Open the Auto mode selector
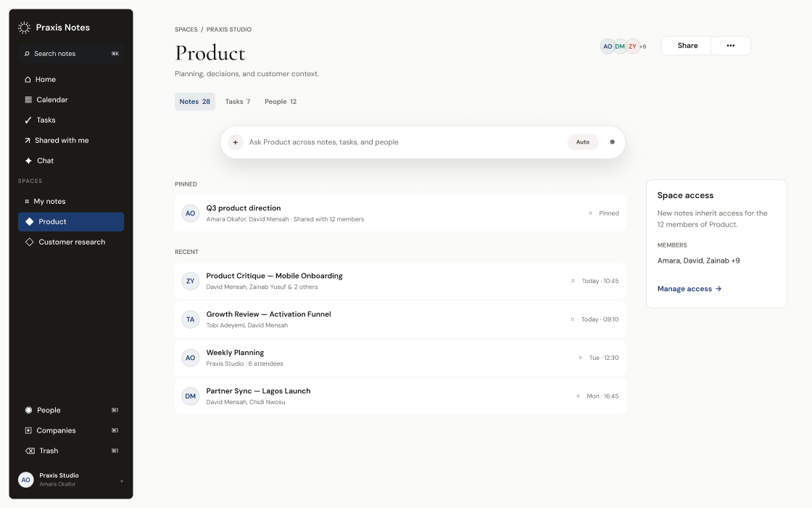Screen dimensions: 812x508 pyautogui.click(x=583, y=142)
